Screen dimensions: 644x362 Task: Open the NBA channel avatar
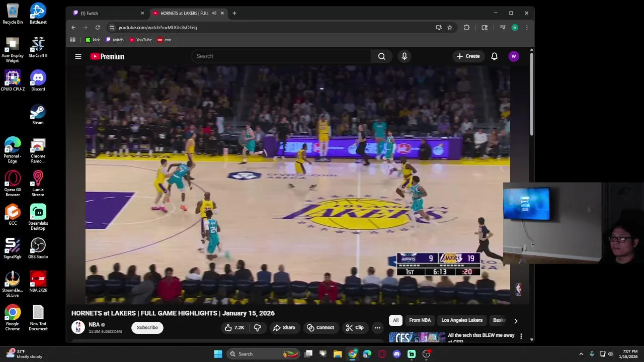pyautogui.click(x=78, y=327)
